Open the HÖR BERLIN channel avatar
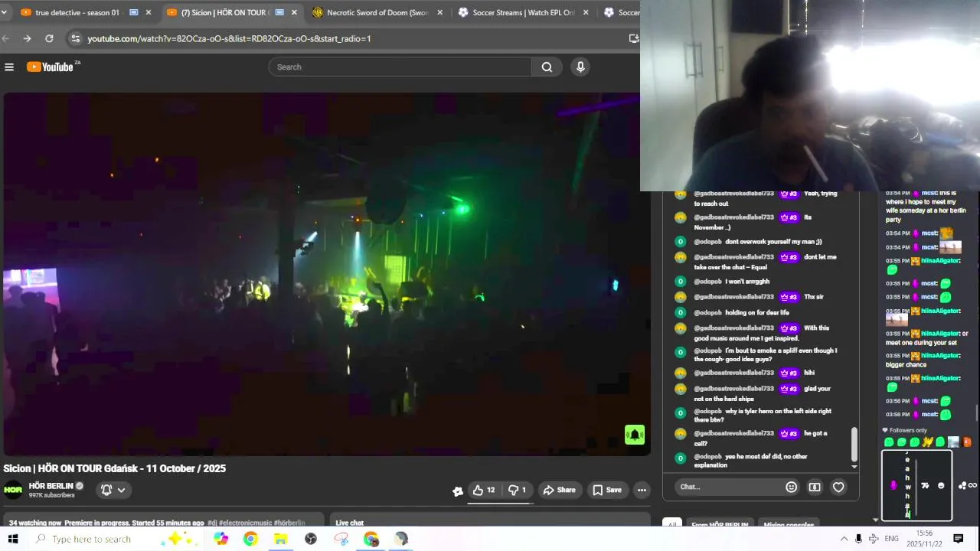Image resolution: width=980 pixels, height=551 pixels. pyautogui.click(x=13, y=490)
